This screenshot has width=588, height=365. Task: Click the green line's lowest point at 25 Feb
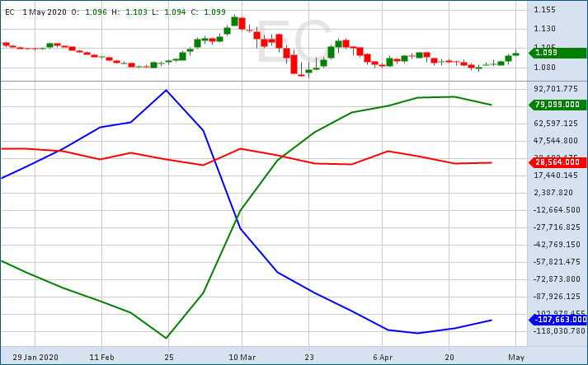coord(167,338)
